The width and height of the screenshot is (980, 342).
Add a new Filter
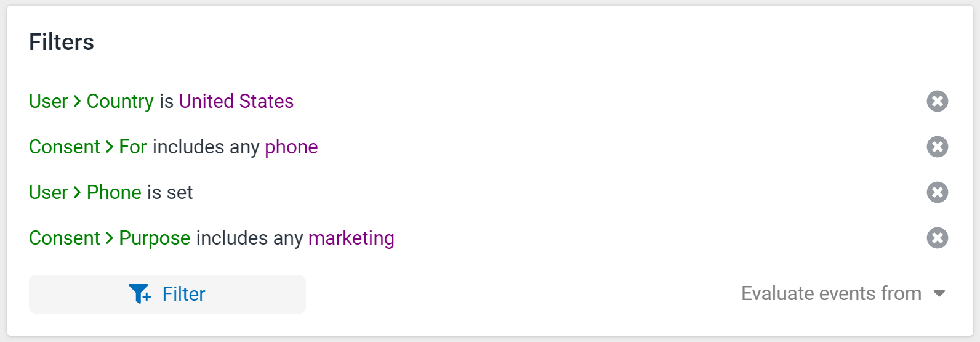click(167, 294)
